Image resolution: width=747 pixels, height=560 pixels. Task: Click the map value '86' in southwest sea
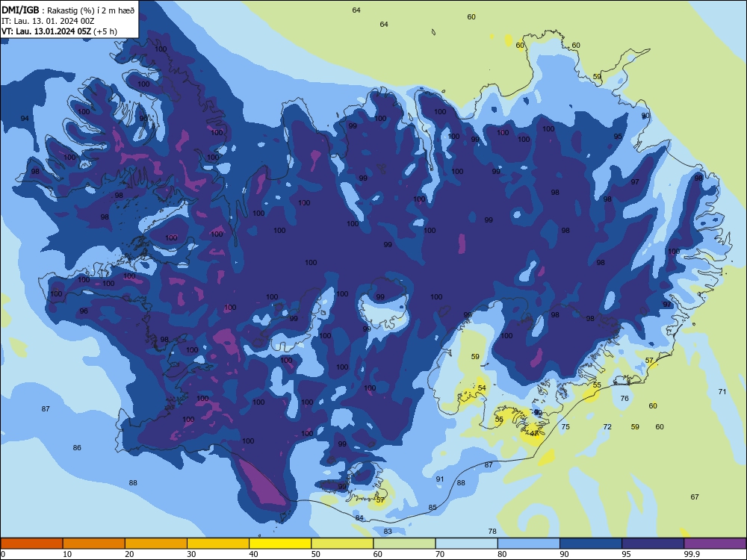[x=77, y=447]
